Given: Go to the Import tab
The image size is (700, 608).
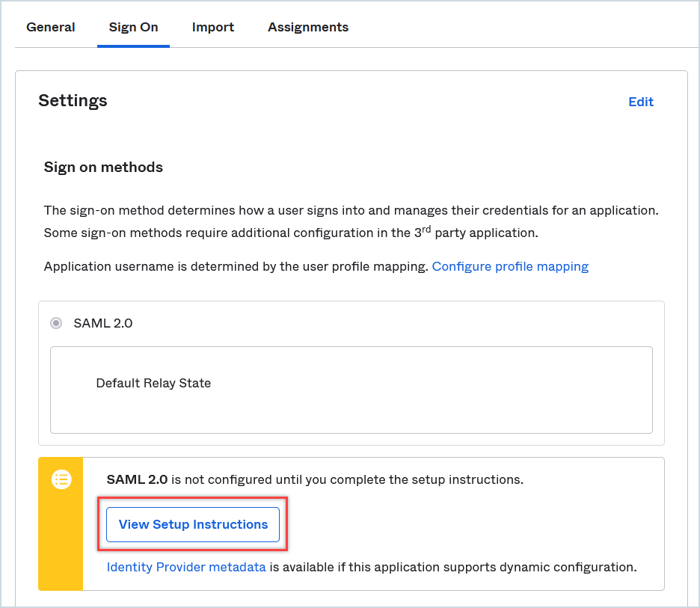Looking at the screenshot, I should (213, 27).
